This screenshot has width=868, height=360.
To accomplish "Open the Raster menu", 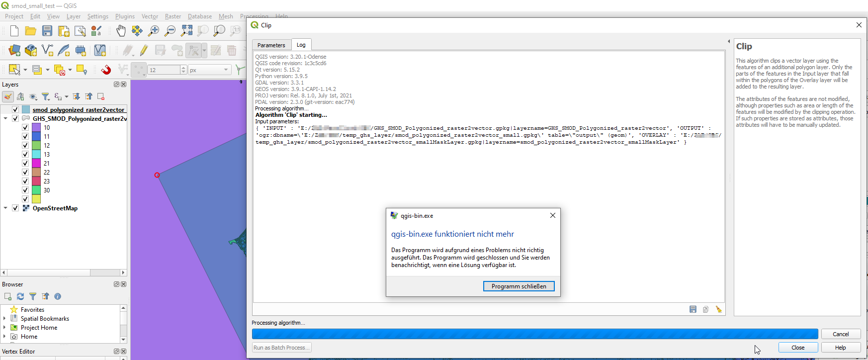I will pyautogui.click(x=173, y=16).
